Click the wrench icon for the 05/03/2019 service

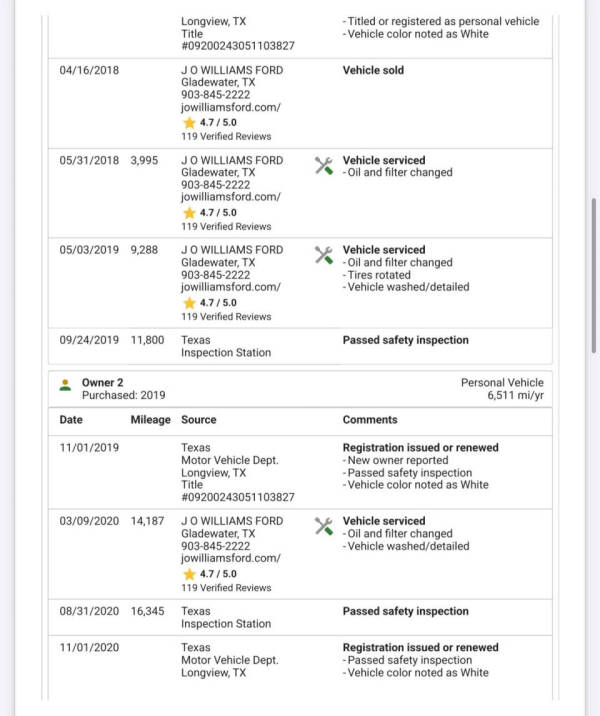[x=324, y=256]
